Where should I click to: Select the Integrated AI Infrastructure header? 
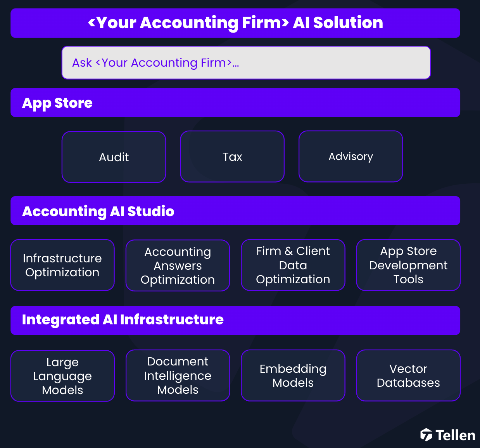click(235, 320)
